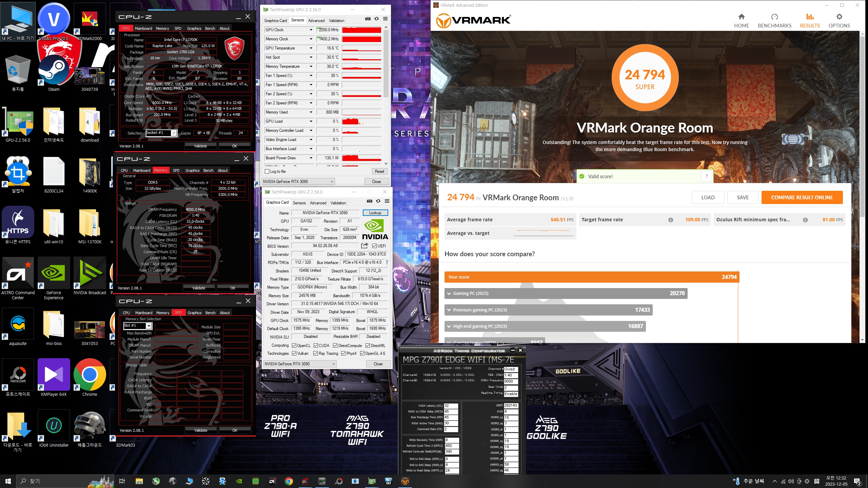
Task: Open hamburger menu in lower GPU-Z window
Action: (x=387, y=201)
